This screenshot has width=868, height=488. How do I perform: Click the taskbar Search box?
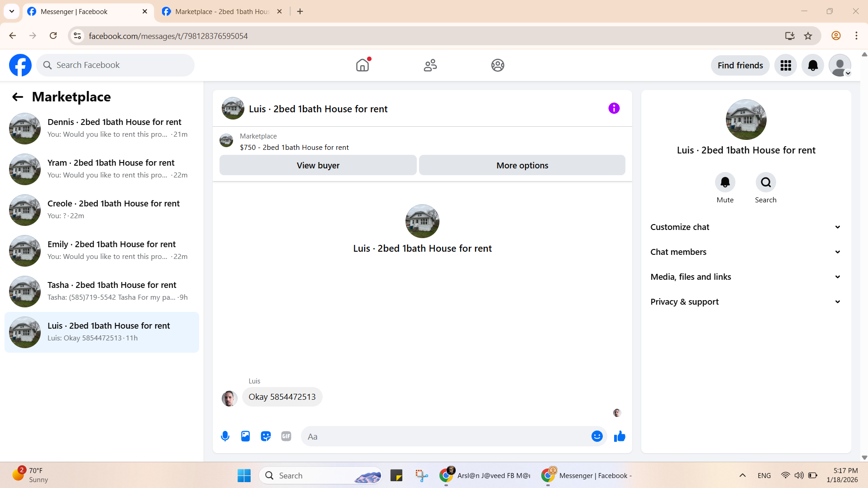(x=320, y=475)
